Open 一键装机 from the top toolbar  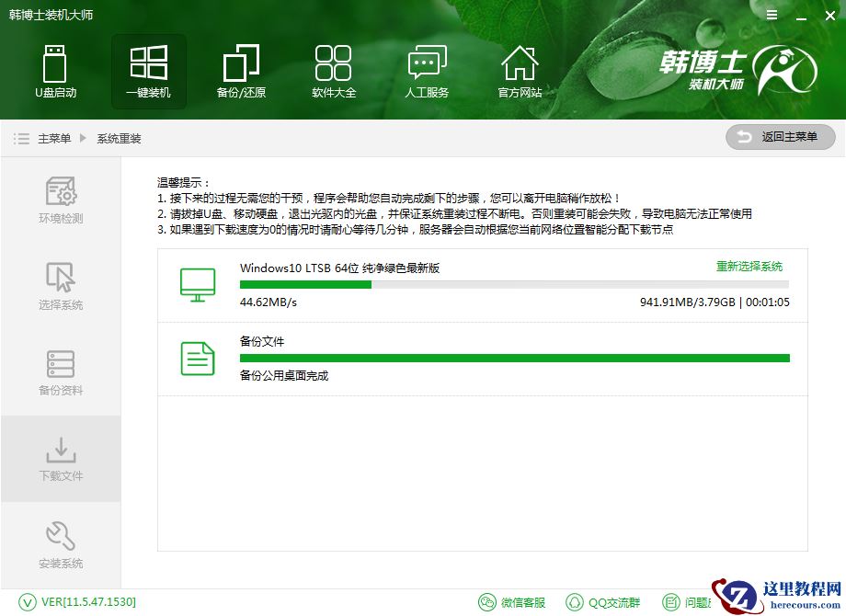pos(148,64)
